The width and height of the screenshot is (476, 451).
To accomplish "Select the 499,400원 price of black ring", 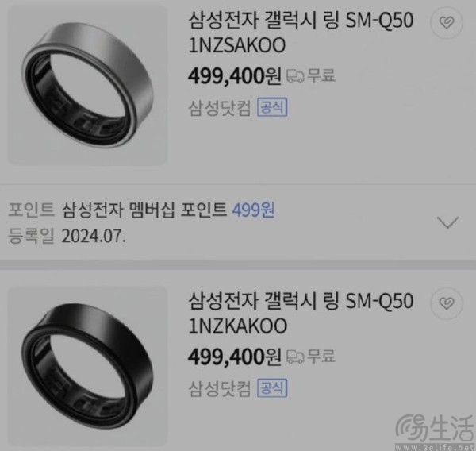I will coord(235,357).
